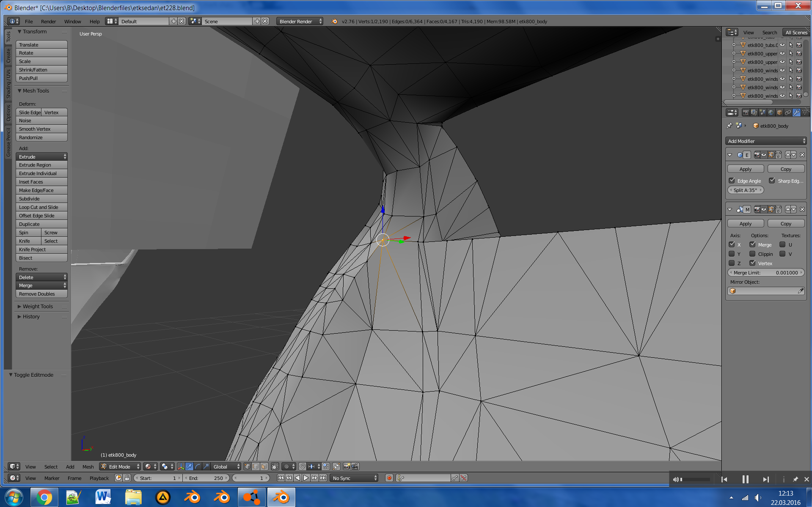Screen dimensions: 812x507
Task: Switch to the Shading / UVs tab
Action: (x=8, y=84)
